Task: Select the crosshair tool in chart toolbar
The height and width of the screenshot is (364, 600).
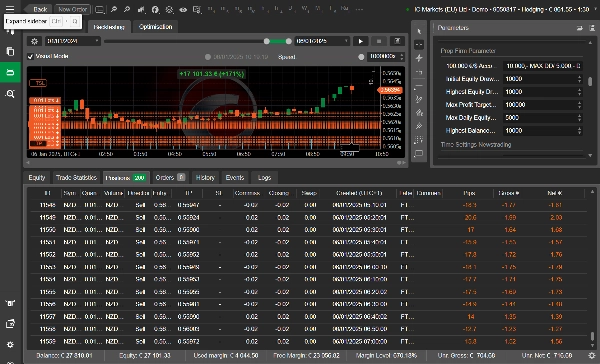Action: (419, 44)
